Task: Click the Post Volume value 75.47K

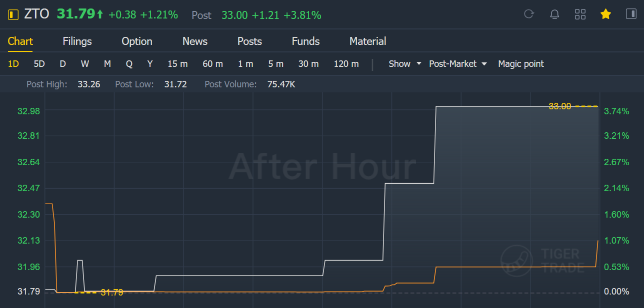Action: tap(281, 84)
